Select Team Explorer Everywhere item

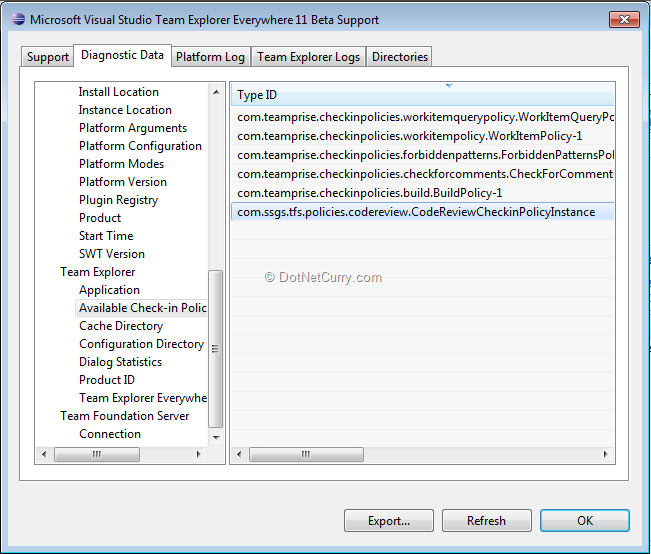(142, 398)
